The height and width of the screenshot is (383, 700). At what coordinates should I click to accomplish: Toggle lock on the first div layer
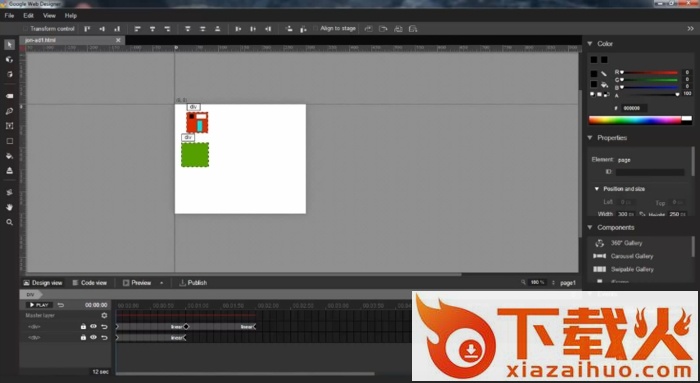pyautogui.click(x=83, y=326)
